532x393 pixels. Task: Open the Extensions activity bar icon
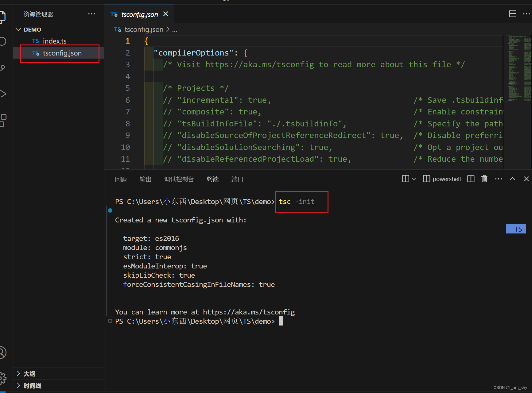click(x=3, y=120)
